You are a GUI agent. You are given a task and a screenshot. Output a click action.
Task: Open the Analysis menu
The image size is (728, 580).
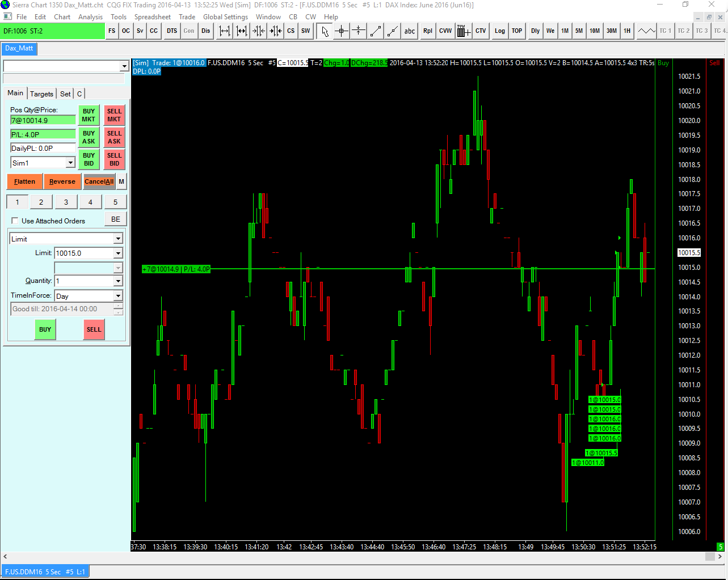click(x=91, y=17)
